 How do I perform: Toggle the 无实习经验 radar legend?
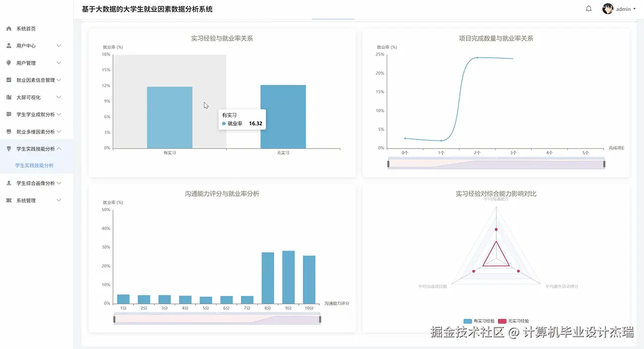click(513, 321)
